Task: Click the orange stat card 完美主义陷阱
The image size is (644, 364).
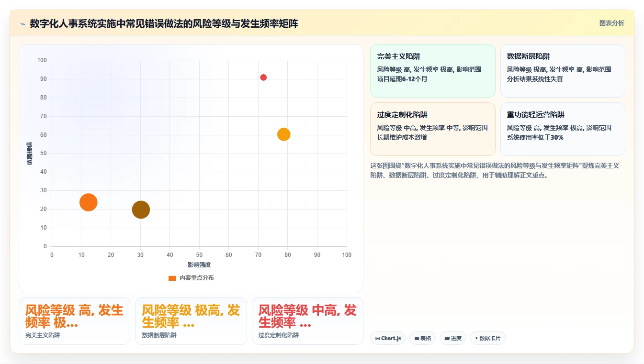Action: [74, 321]
